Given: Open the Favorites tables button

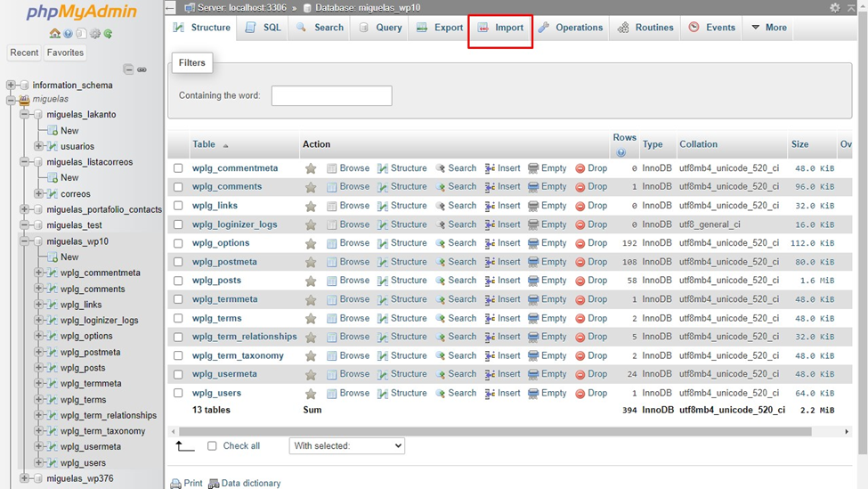Looking at the screenshot, I should (65, 53).
